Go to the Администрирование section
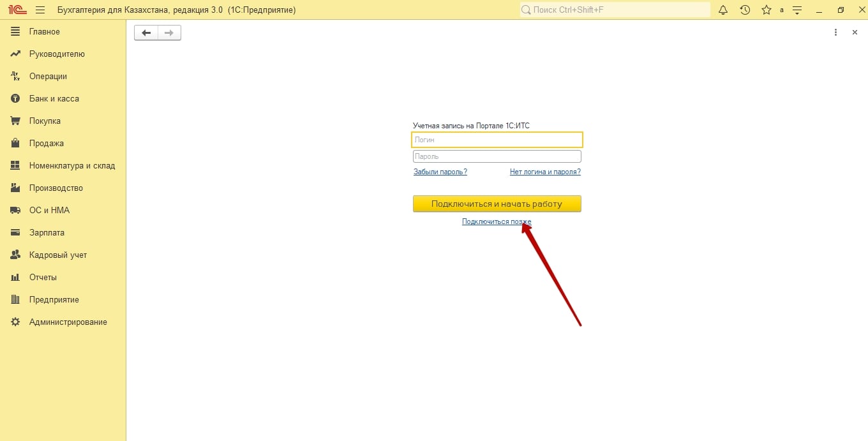This screenshot has width=868, height=441. point(68,322)
